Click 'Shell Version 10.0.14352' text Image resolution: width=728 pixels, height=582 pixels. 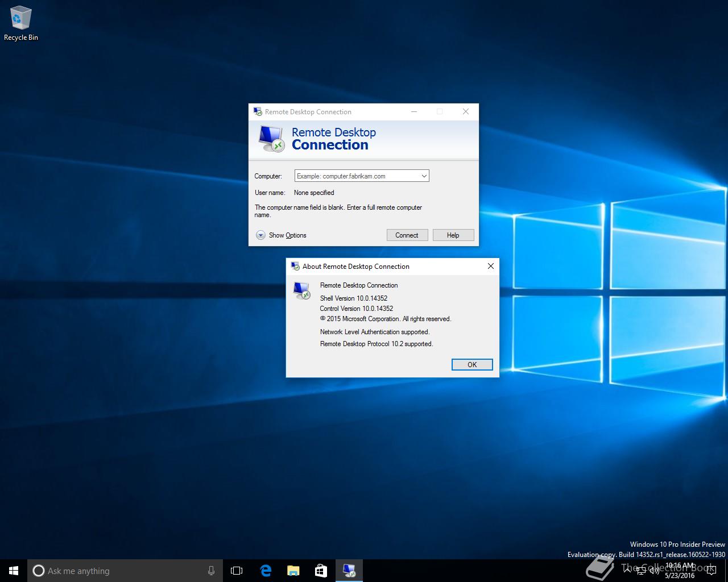click(354, 298)
